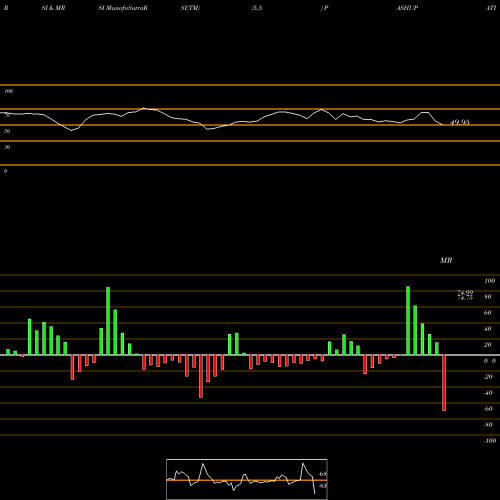Click the 30 label on RSI axis
The height and width of the screenshot is (500, 500).
7,147
